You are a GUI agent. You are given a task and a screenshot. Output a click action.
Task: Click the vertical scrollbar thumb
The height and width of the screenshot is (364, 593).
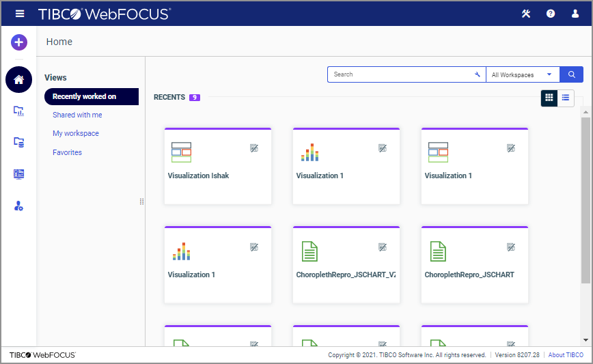click(585, 200)
